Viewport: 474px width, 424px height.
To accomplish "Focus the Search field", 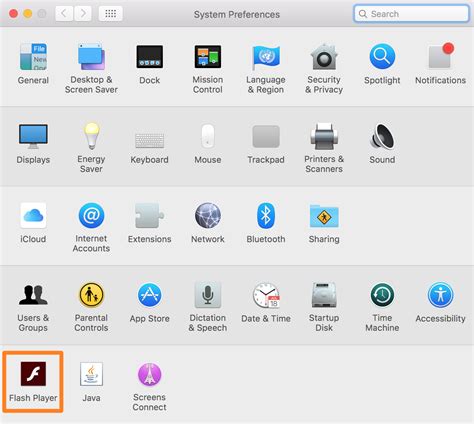I will click(411, 14).
